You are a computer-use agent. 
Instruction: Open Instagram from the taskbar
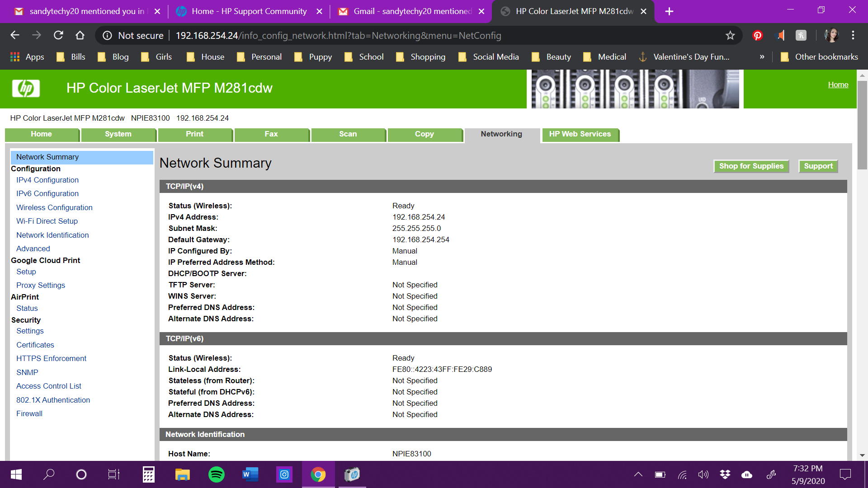point(284,474)
